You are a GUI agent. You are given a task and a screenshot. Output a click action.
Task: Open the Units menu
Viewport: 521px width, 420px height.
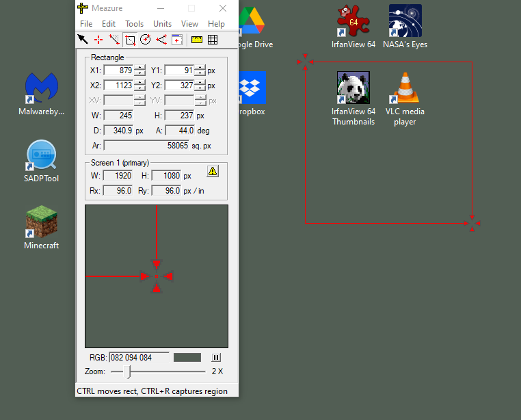point(162,24)
